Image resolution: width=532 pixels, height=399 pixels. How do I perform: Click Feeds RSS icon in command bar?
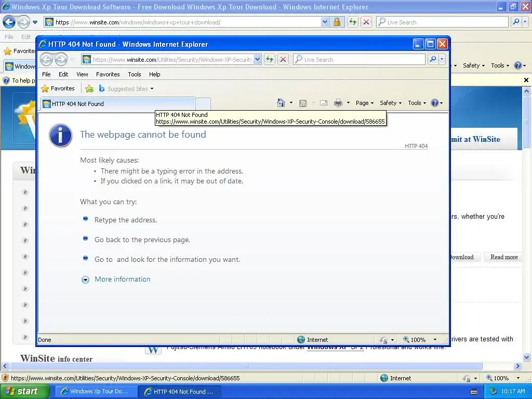click(303, 103)
